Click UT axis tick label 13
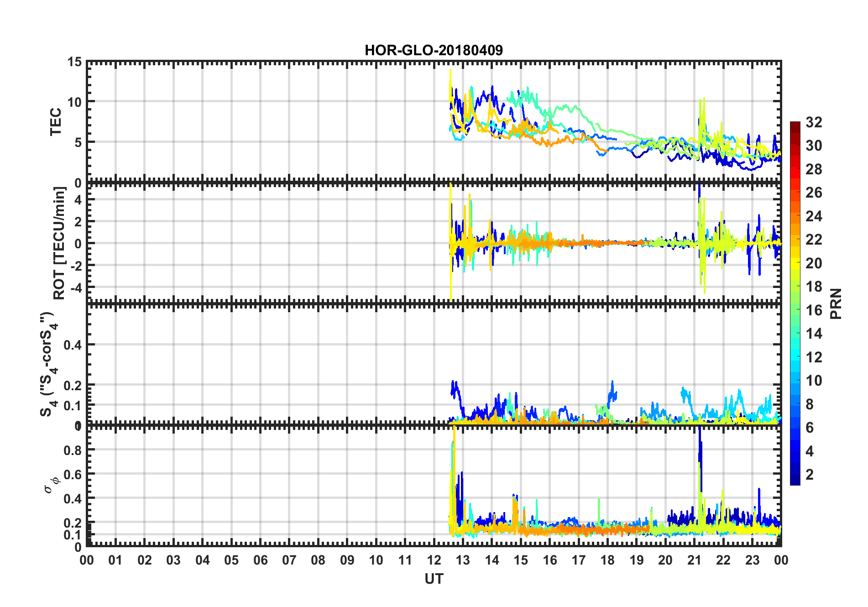 [x=463, y=560]
